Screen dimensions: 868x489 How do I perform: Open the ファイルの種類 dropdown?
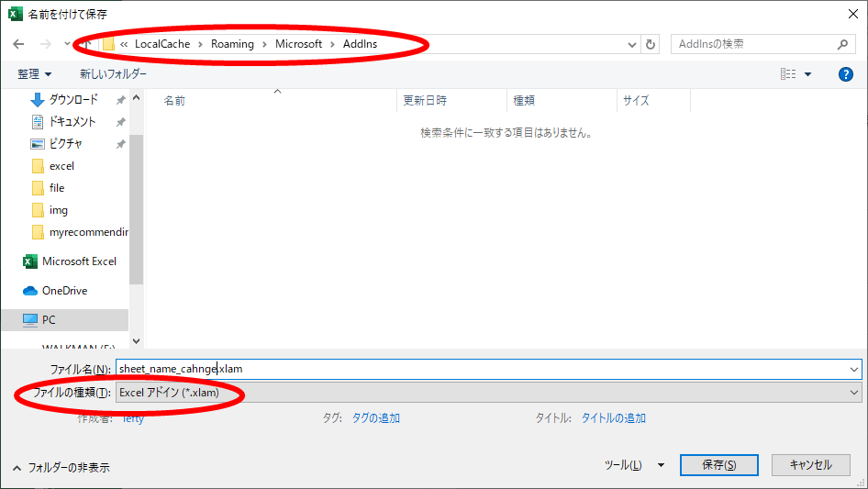click(x=486, y=393)
